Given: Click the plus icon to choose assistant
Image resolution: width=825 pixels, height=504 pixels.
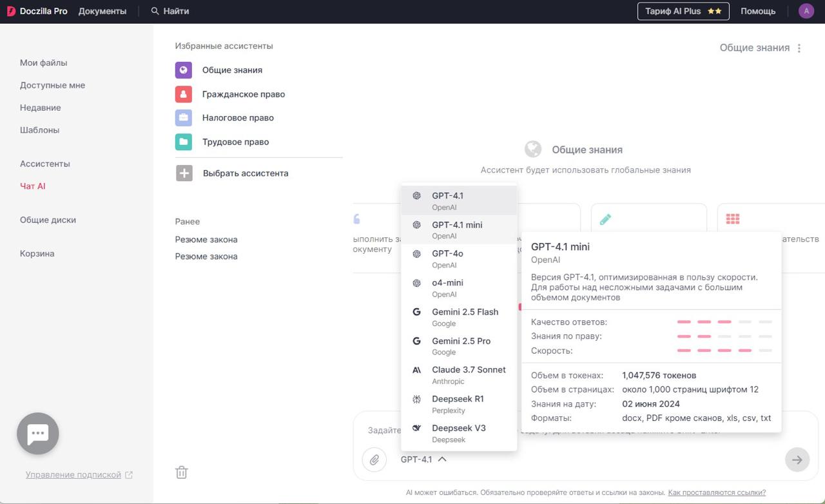Looking at the screenshot, I should click(184, 173).
